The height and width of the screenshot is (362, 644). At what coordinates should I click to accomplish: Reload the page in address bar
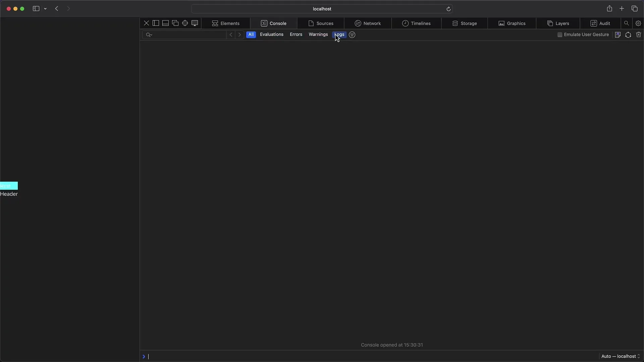pos(448,9)
